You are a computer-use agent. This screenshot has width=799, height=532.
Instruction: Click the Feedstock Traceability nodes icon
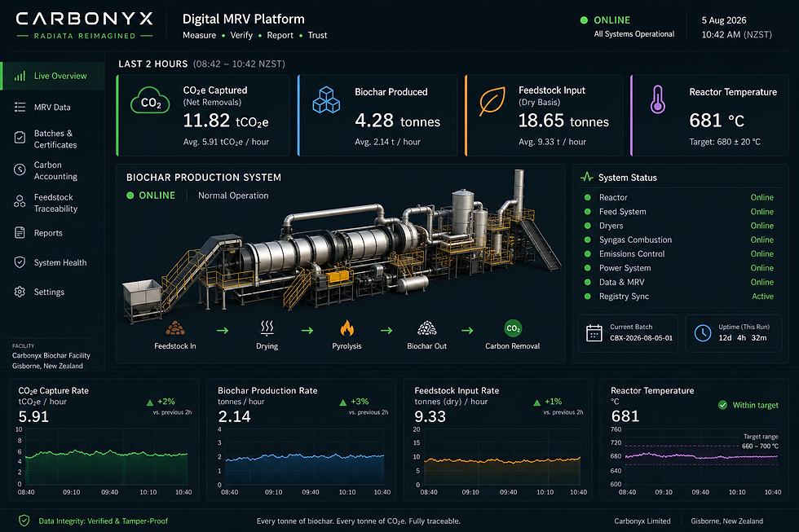(20, 201)
